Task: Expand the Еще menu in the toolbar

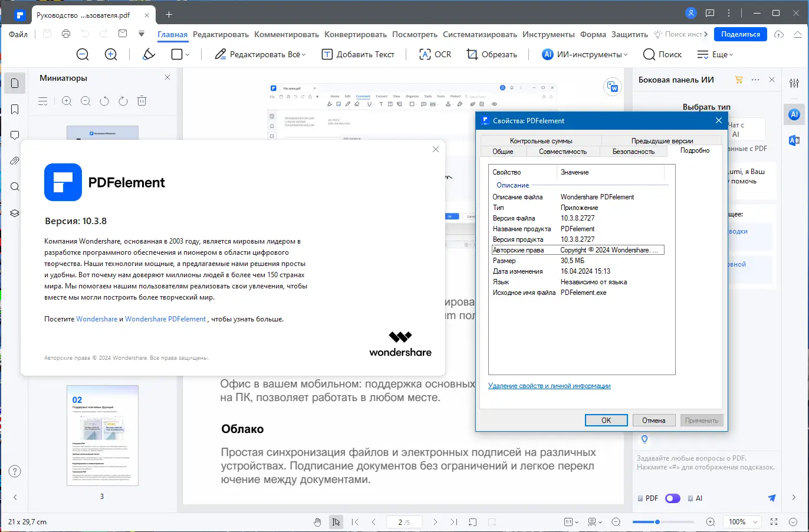Action: (715, 54)
